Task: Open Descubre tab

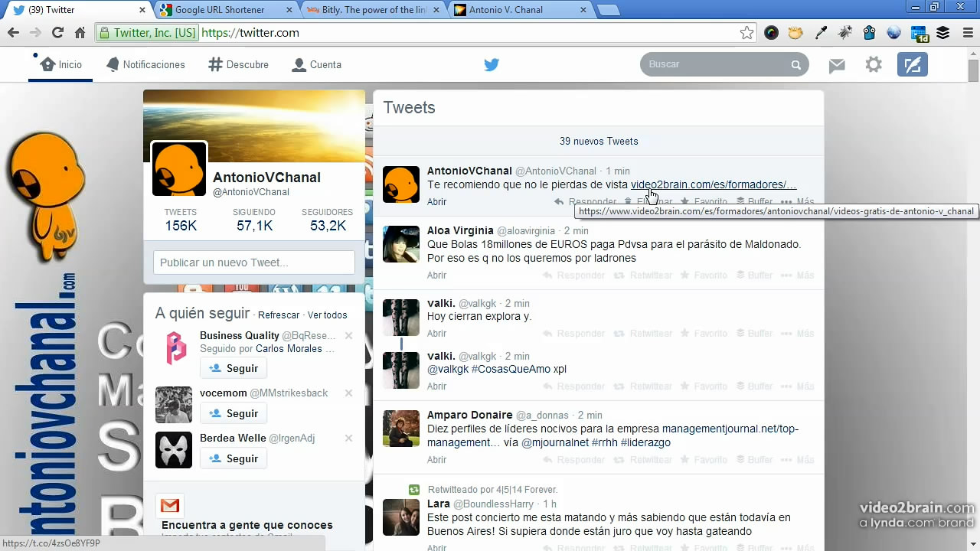Action: tap(238, 65)
